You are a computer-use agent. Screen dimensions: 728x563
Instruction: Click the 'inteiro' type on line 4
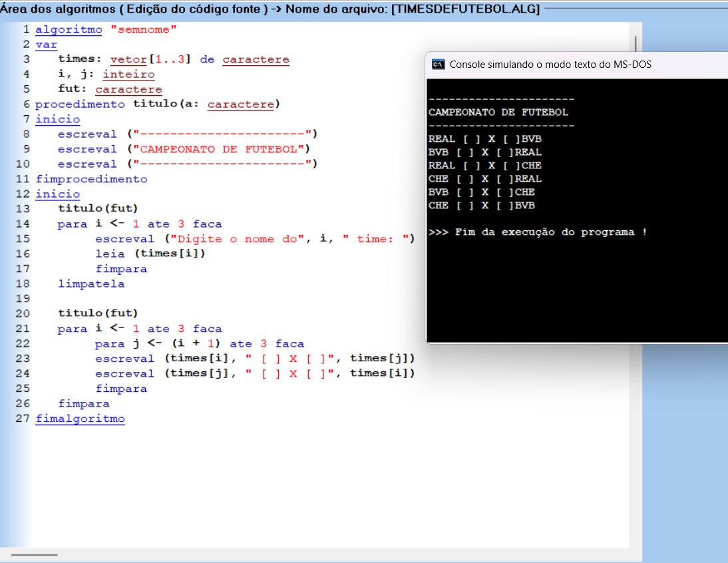tap(128, 75)
